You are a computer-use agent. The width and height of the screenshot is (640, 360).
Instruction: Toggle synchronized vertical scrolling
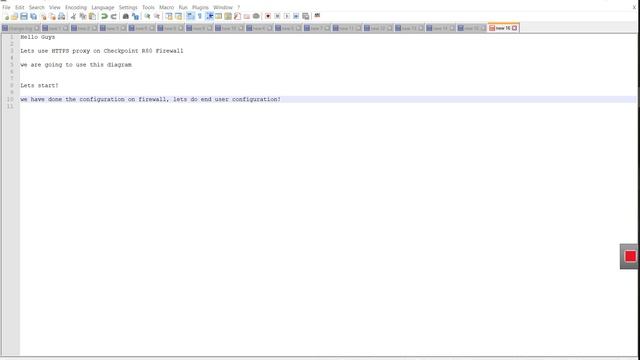click(169, 16)
